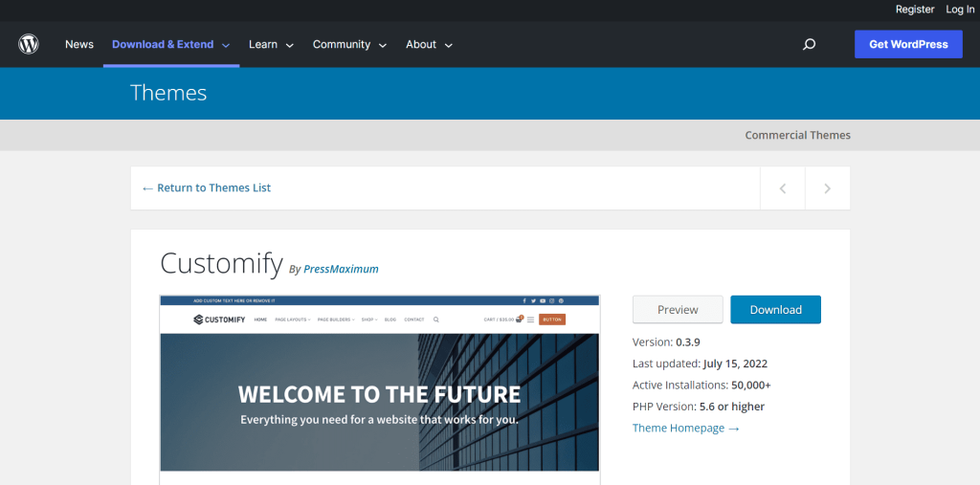The image size is (980, 485).
Task: Click PHP Version 5.6 or higher text
Action: click(699, 407)
